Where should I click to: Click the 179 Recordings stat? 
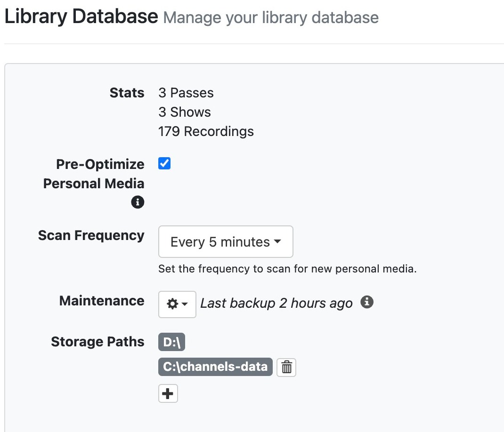[x=206, y=131]
